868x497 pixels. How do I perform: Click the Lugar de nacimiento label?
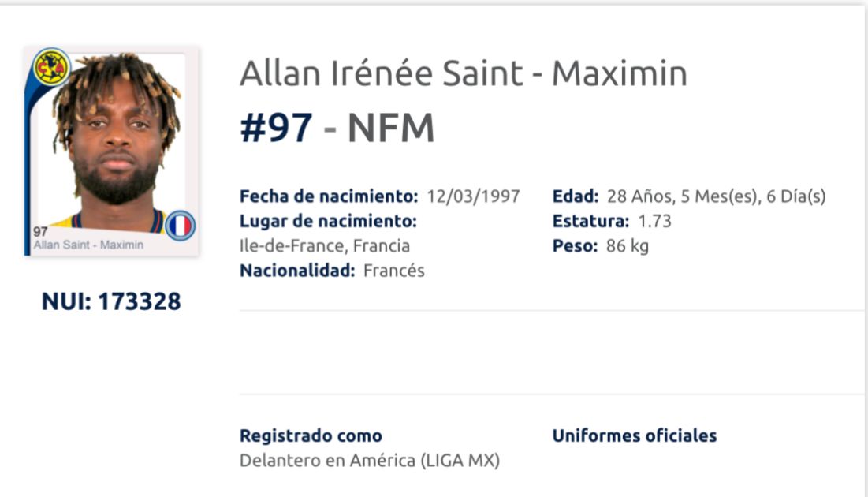[x=328, y=221]
